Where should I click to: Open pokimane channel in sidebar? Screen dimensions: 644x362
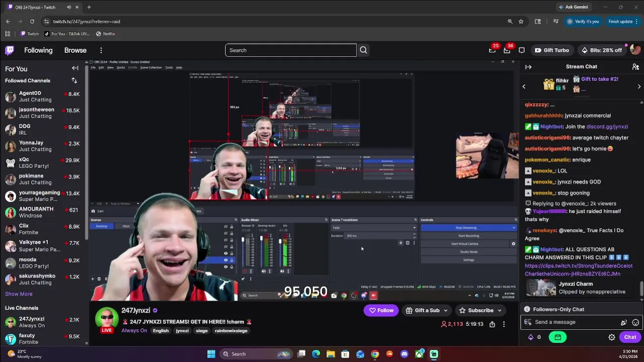(x=42, y=179)
